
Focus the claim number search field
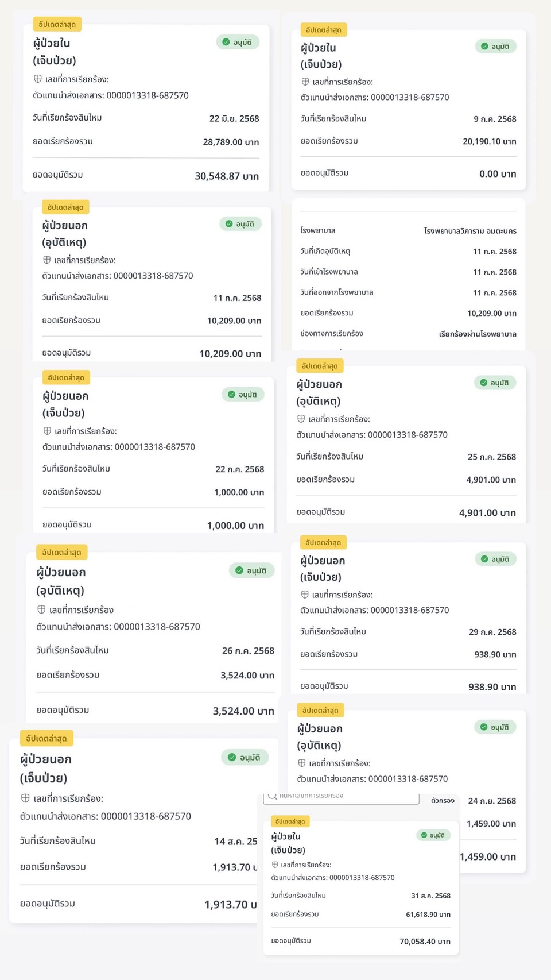pyautogui.click(x=344, y=796)
